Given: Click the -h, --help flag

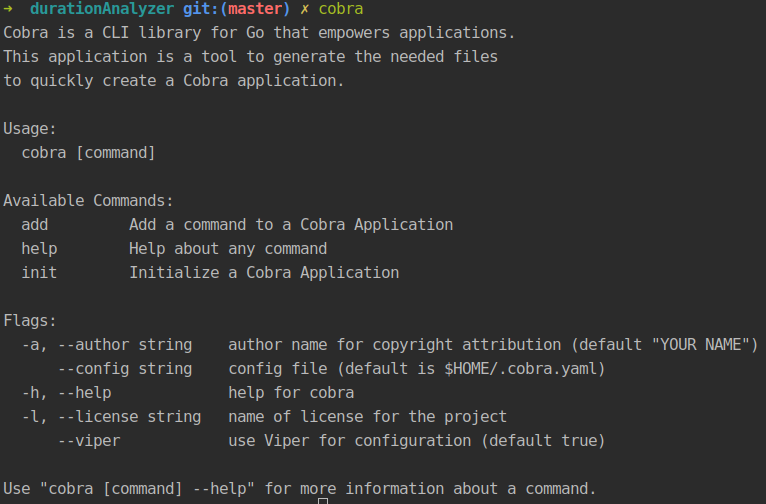Looking at the screenshot, I should (x=66, y=393).
